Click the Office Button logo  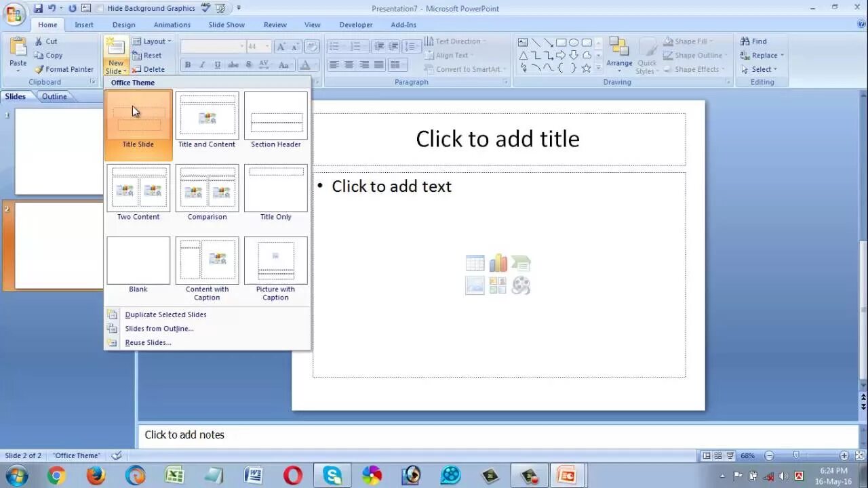(14, 13)
